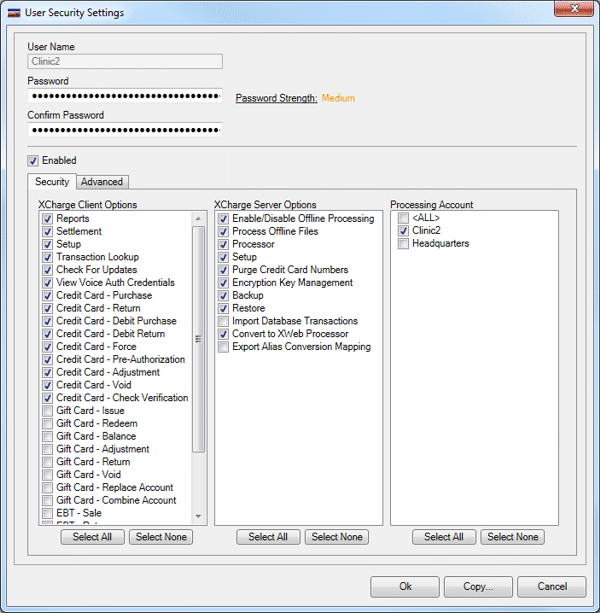600x613 pixels.
Task: Click Select All under Processing Account
Action: [444, 537]
